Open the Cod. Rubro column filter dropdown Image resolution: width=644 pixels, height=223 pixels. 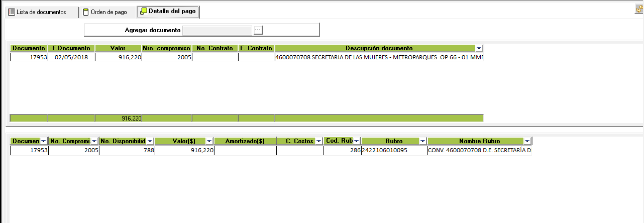pyautogui.click(x=356, y=141)
